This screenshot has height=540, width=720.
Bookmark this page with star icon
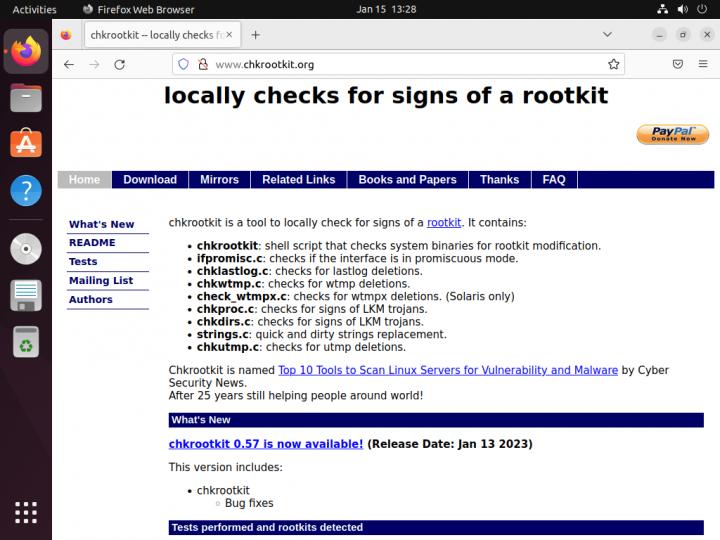coord(614,64)
